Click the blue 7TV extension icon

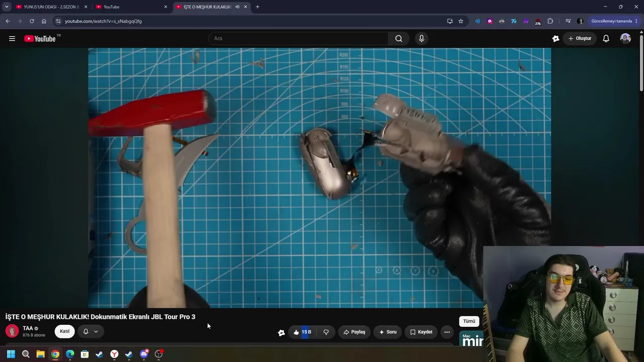pos(514,21)
